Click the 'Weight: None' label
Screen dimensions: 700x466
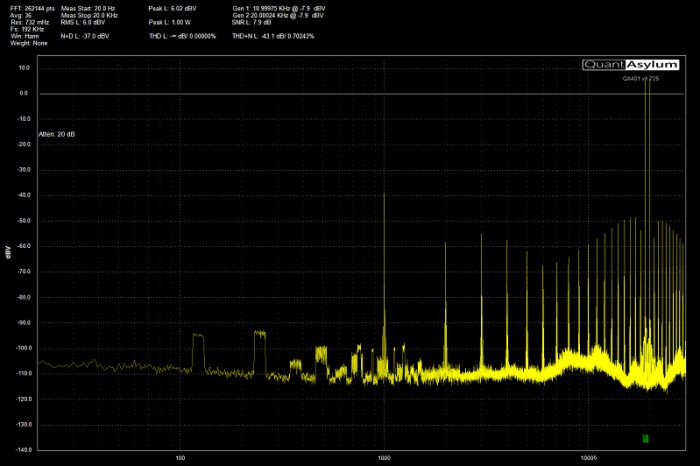[29, 43]
